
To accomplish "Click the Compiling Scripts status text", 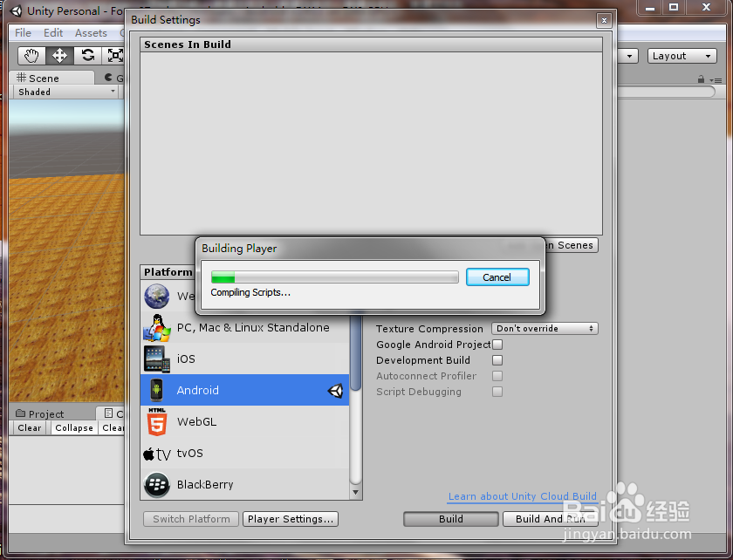I will [250, 292].
